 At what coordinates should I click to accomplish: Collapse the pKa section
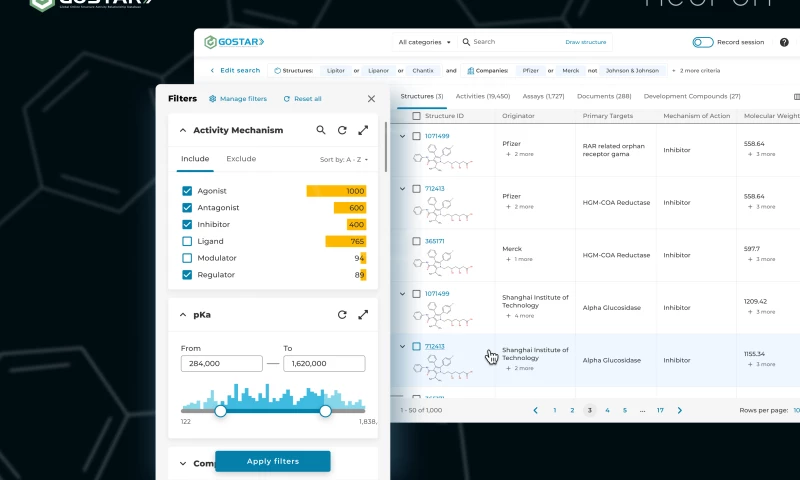tap(183, 315)
